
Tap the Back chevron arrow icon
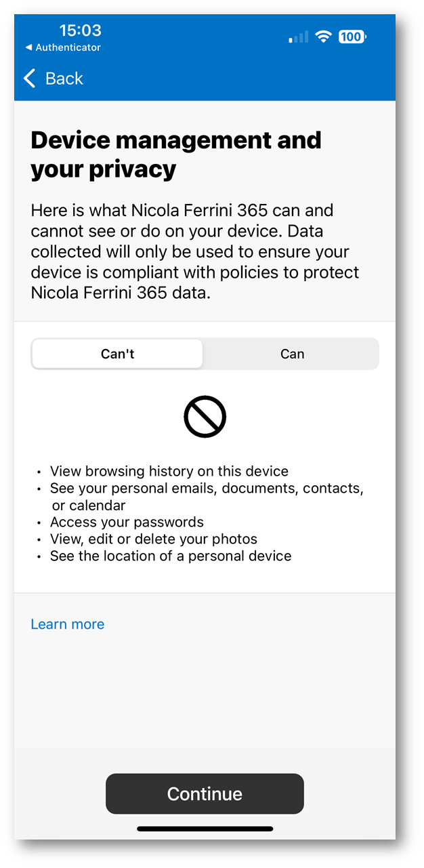coord(29,79)
